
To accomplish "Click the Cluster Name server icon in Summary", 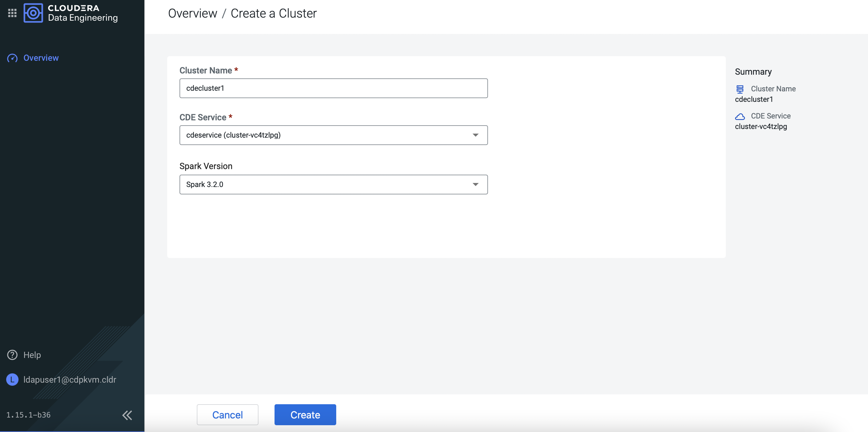I will [740, 89].
